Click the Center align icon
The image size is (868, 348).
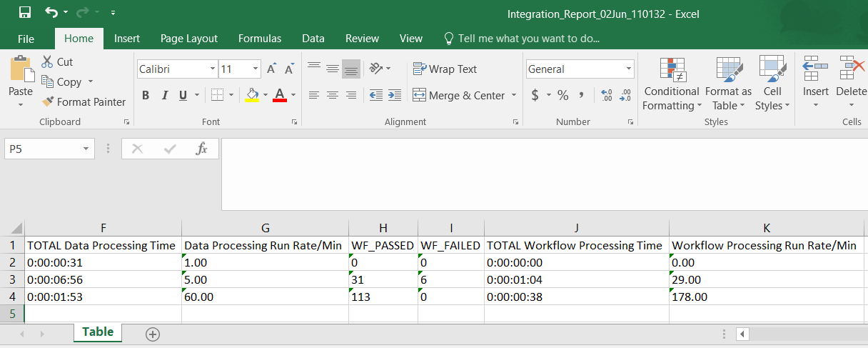(332, 95)
